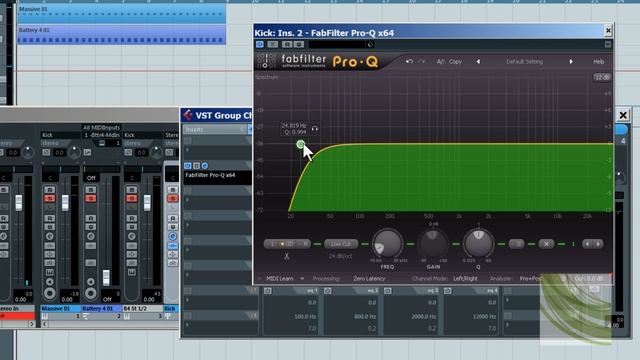Select FabFilter Pro-Q x64 insert slot
Viewport: 640px width, 360px height.
pos(218,176)
